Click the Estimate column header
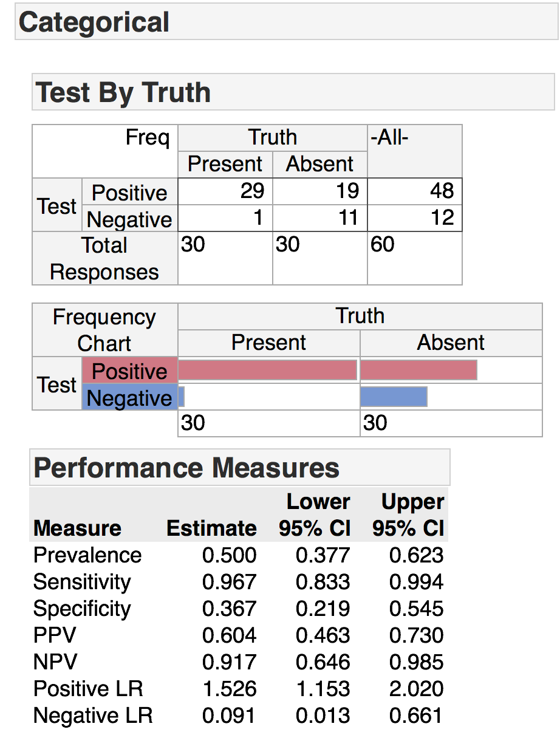560x735 pixels. click(211, 528)
